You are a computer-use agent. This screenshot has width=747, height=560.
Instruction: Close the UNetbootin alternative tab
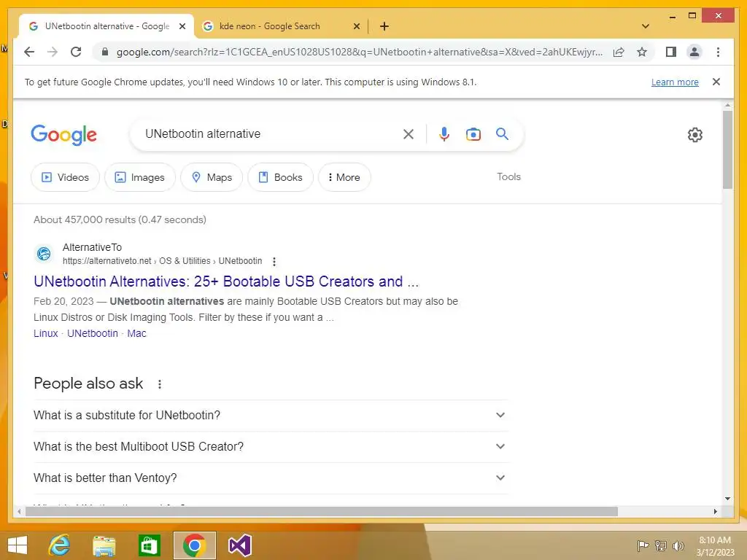182,26
